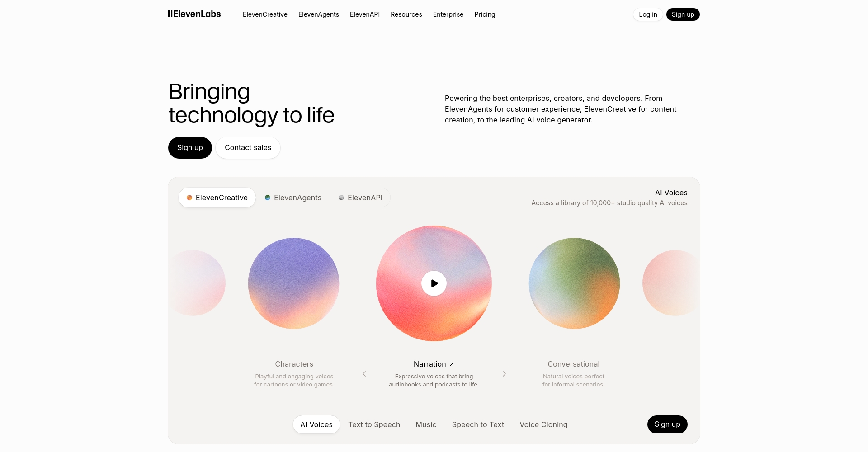Expand the ElevenAgents navigation menu

tap(318, 14)
